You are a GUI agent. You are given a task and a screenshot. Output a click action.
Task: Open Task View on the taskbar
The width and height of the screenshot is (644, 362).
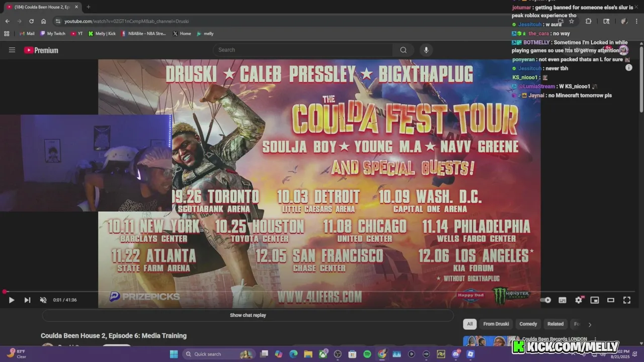point(264,354)
